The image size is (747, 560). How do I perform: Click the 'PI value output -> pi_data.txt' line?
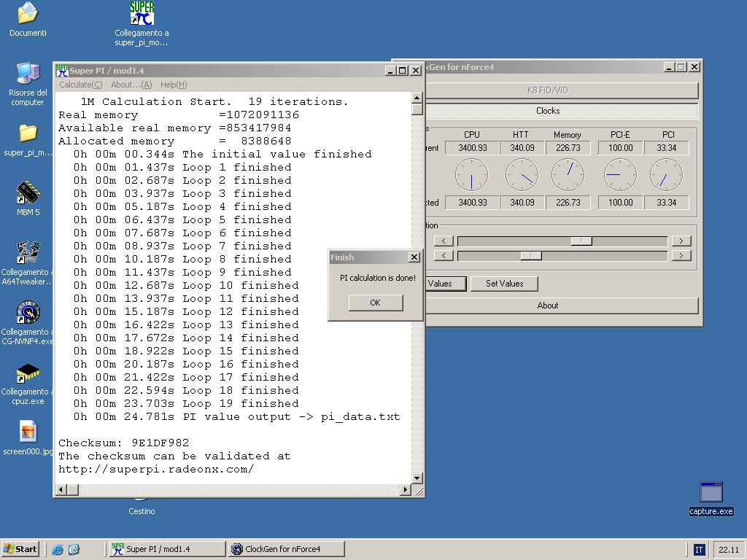pyautogui.click(x=237, y=416)
